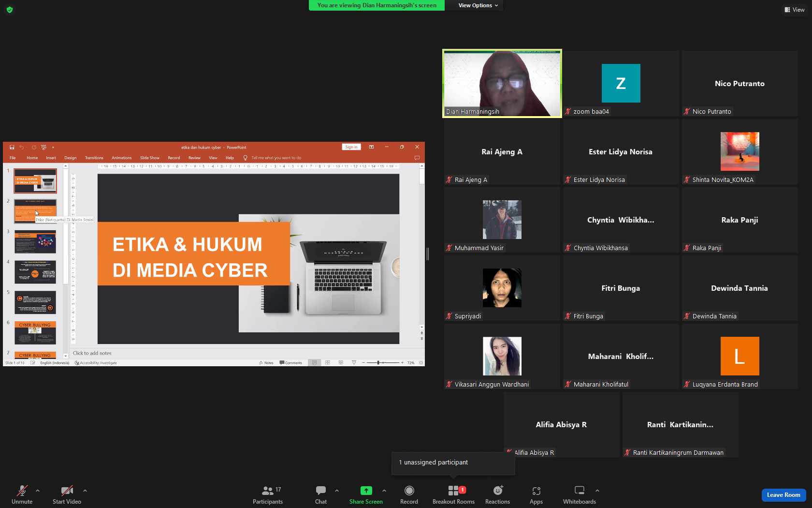
Task: Select slide 5 thumbnail in slide panel
Action: [35, 302]
